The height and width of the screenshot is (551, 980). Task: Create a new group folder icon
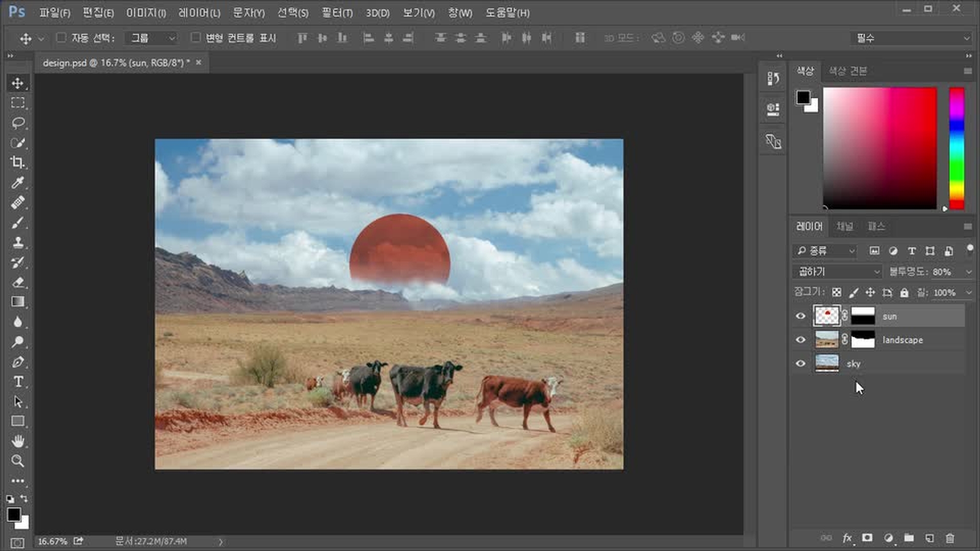coord(909,538)
